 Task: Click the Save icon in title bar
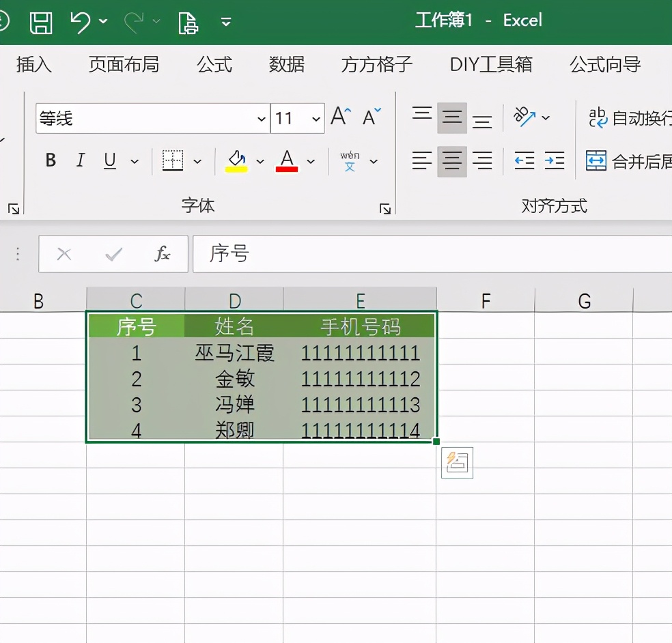click(x=41, y=22)
